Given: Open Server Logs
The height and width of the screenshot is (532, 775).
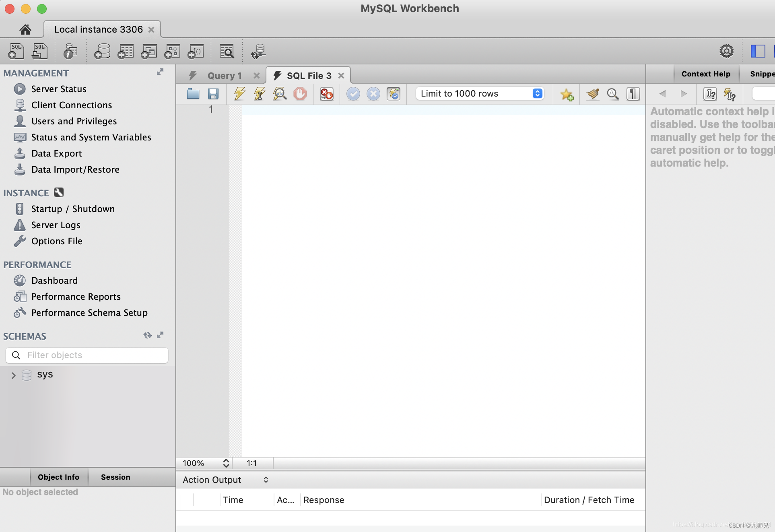Looking at the screenshot, I should (x=56, y=225).
